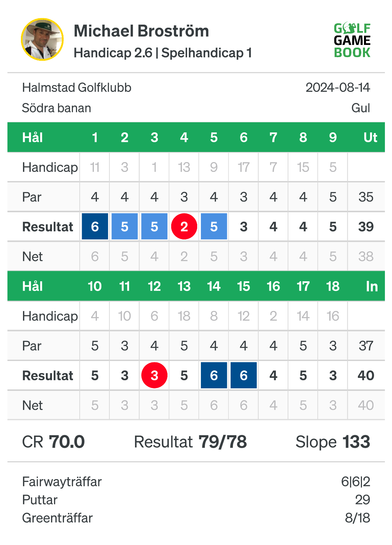The height and width of the screenshot is (545, 392).
Task: Click the back nine total 40
Action: (x=366, y=375)
